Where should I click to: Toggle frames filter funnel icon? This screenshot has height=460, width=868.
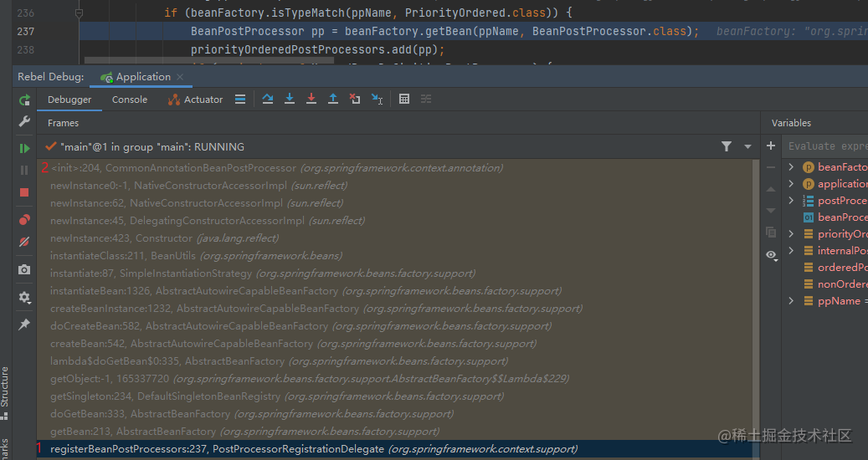[727, 146]
